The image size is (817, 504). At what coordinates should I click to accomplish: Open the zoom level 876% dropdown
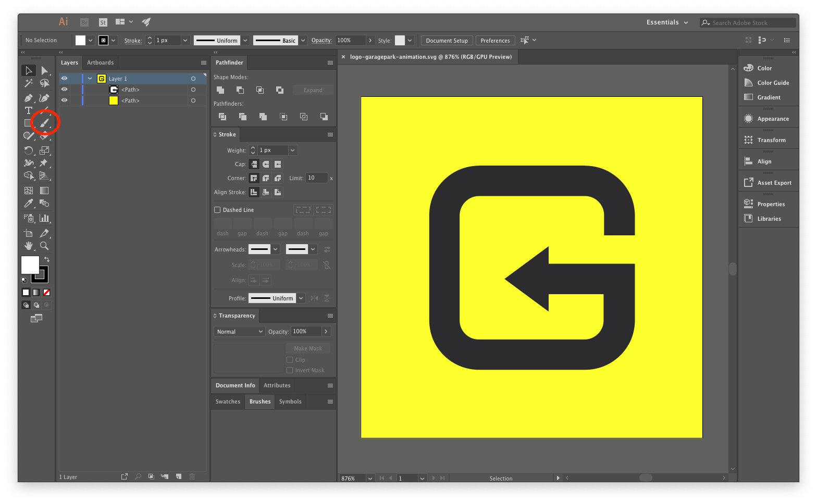click(x=370, y=478)
